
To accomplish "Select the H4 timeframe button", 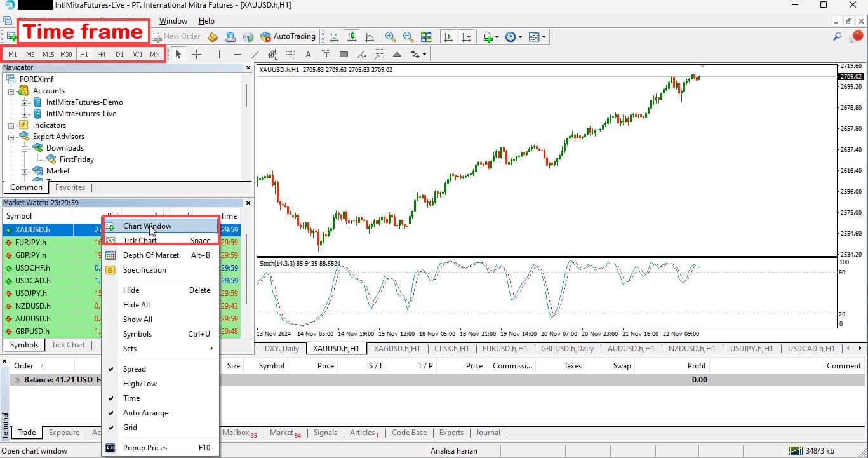I will pos(102,54).
